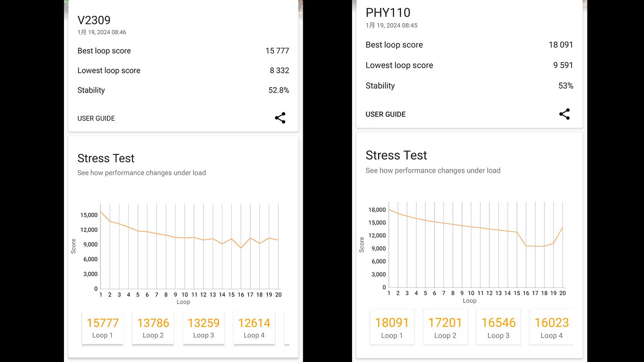The width and height of the screenshot is (644, 362).
Task: Select Loop 4 score tile showing 16023
Action: point(551,327)
